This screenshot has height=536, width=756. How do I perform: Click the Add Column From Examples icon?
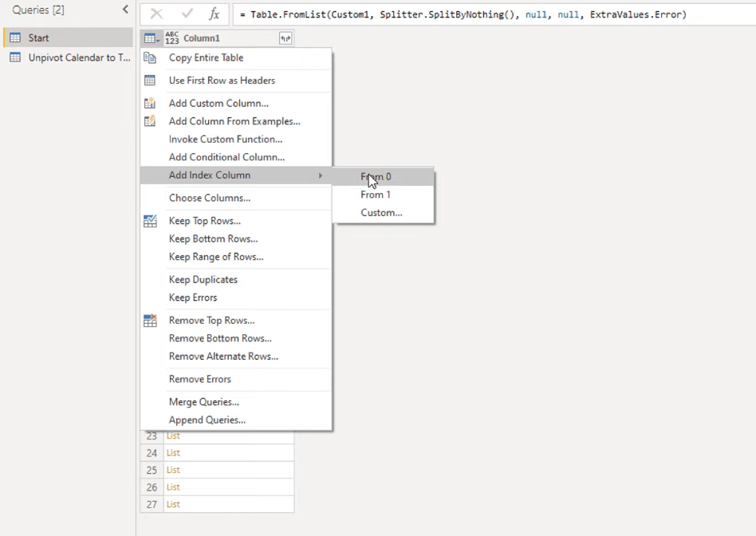point(150,121)
